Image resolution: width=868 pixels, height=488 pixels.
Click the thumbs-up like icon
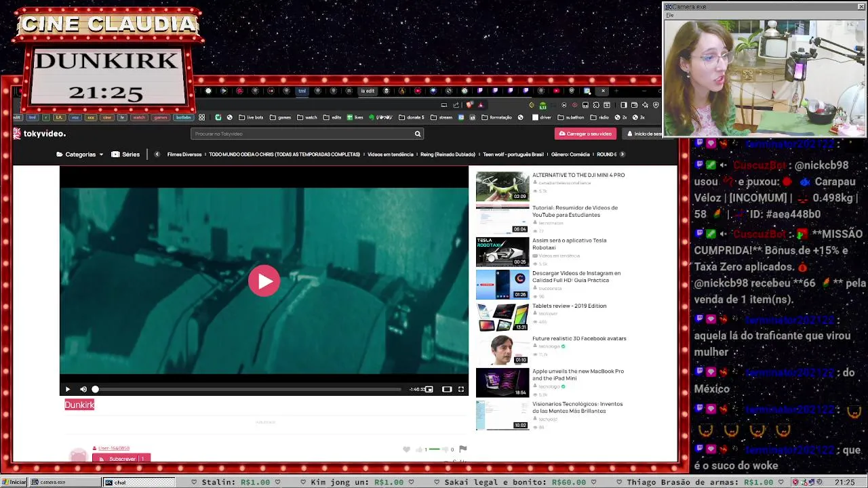419,449
